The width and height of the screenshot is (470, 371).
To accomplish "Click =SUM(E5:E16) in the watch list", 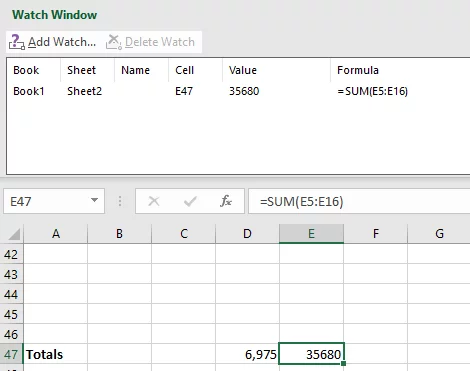I will [373, 91].
